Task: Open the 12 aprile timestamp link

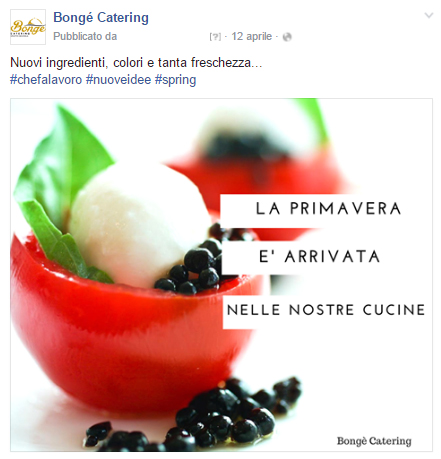Action: click(x=252, y=36)
